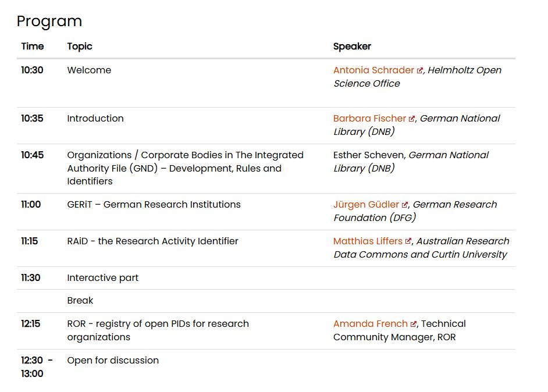The width and height of the screenshot is (548, 392).
Task: Click external link icon beside Amanda French
Action: point(414,324)
